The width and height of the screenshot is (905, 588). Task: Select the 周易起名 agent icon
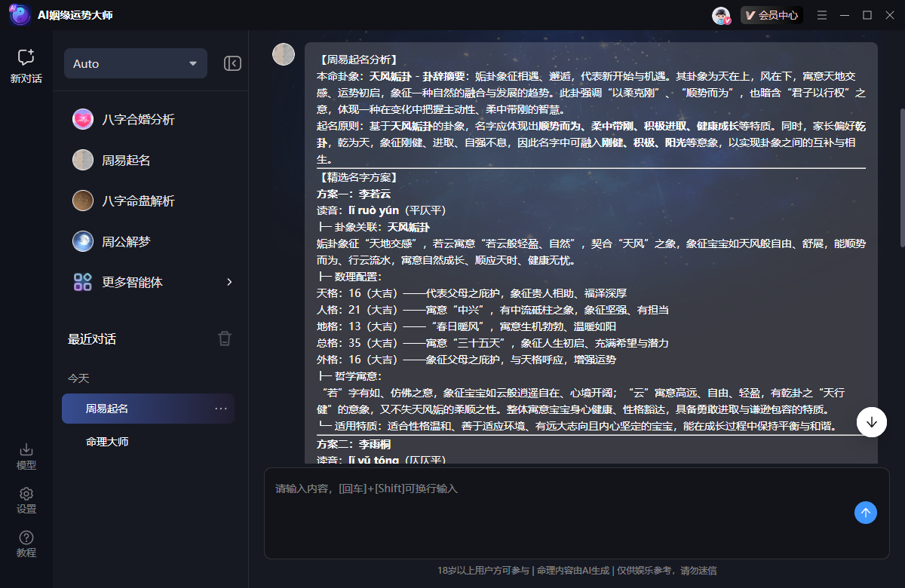[83, 161]
